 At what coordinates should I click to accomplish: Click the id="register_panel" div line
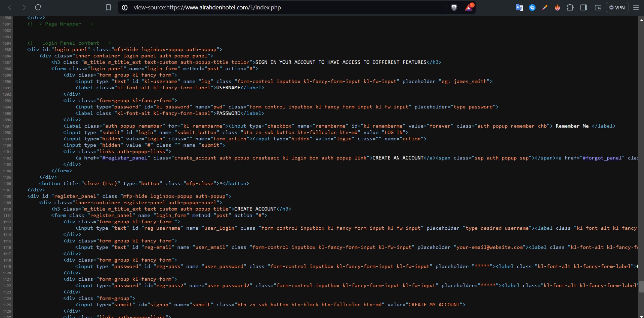pos(129,196)
